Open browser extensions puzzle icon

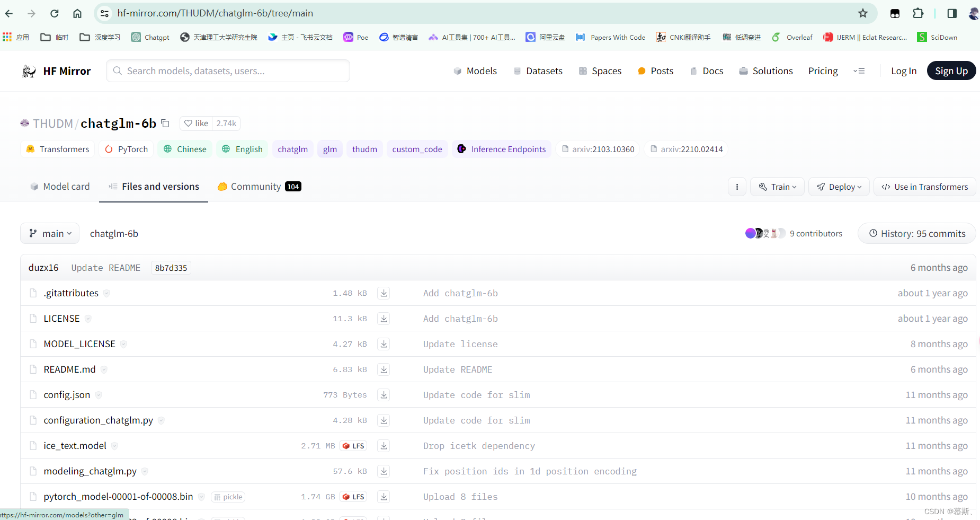pyautogui.click(x=918, y=13)
